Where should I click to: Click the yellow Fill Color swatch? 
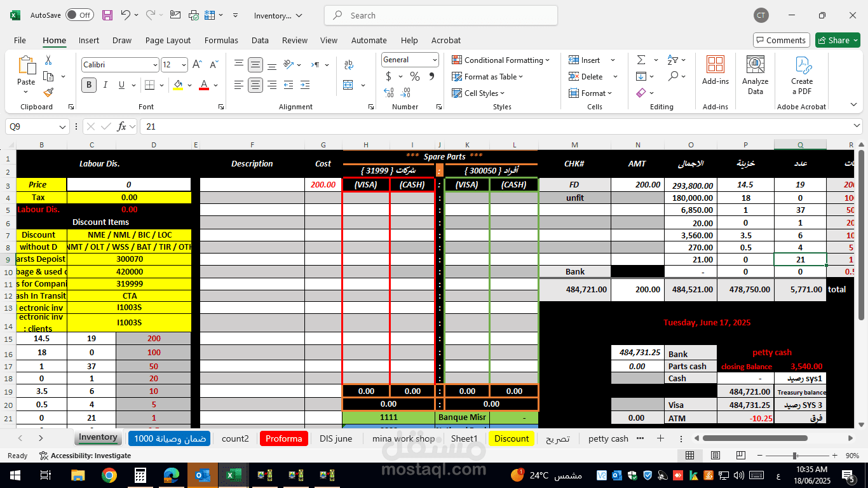[178, 85]
